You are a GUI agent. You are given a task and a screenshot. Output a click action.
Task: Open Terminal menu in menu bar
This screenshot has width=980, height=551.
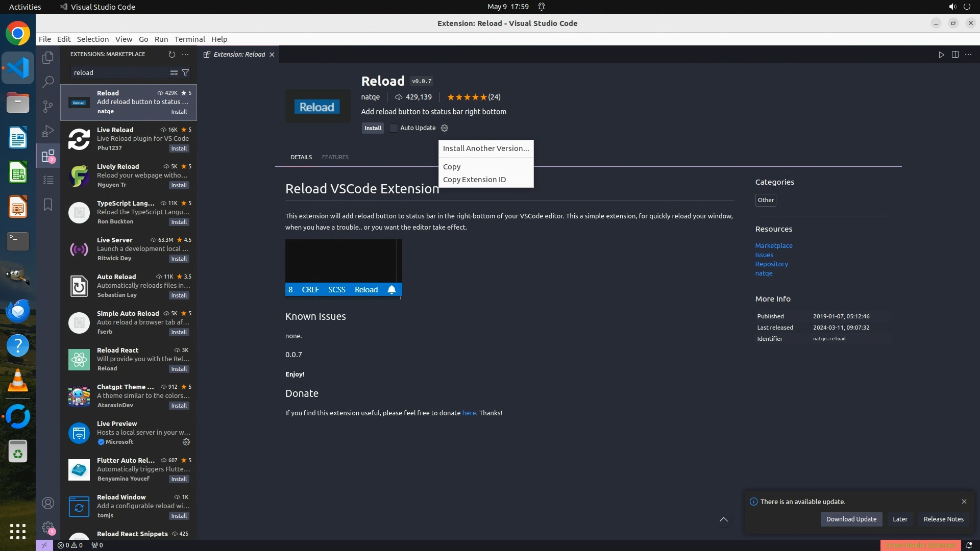[189, 39]
